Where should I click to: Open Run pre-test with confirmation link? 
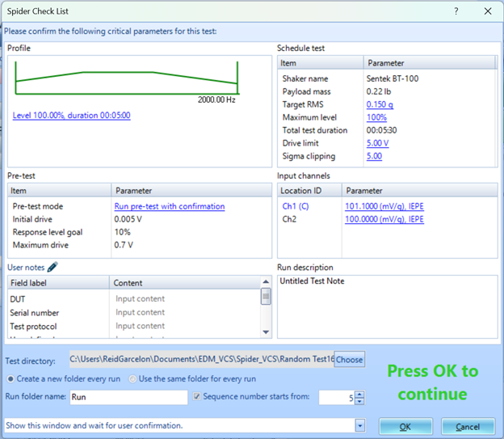point(169,206)
